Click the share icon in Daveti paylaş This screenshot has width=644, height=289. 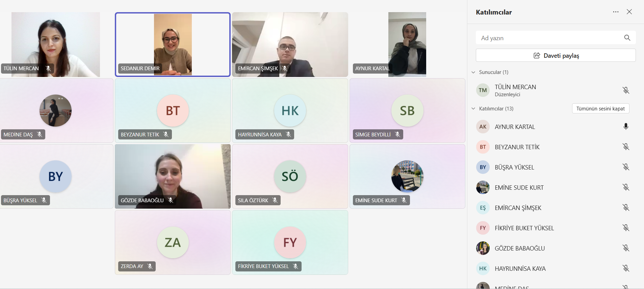point(537,55)
